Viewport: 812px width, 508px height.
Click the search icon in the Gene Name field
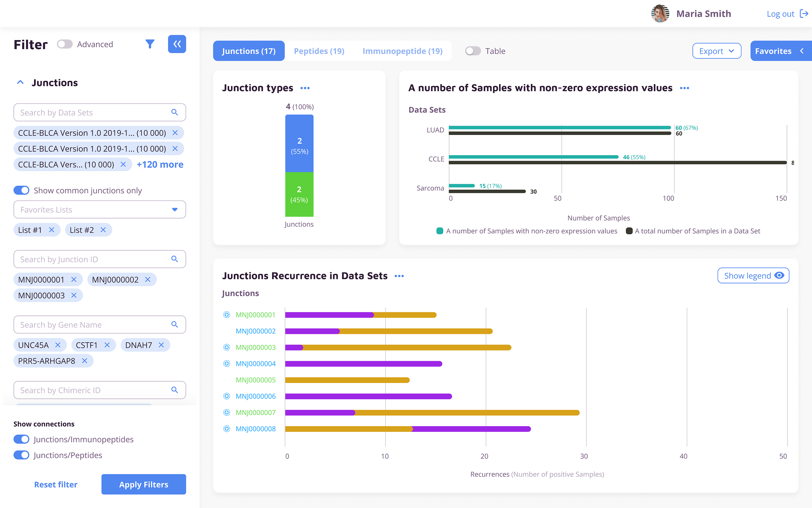[174, 325]
